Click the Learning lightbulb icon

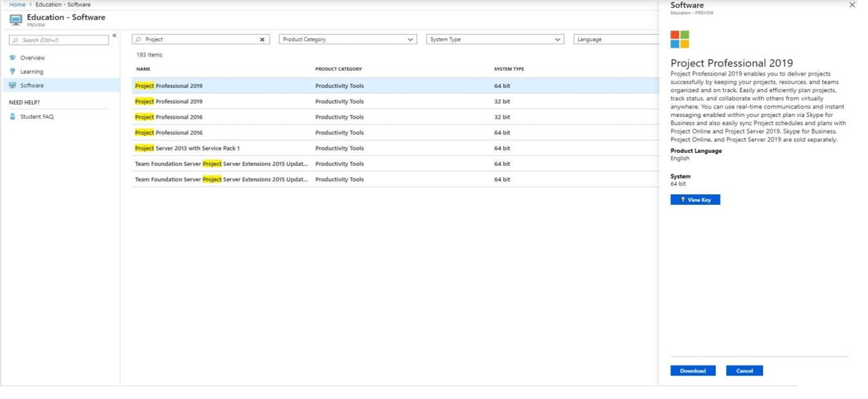(13, 71)
